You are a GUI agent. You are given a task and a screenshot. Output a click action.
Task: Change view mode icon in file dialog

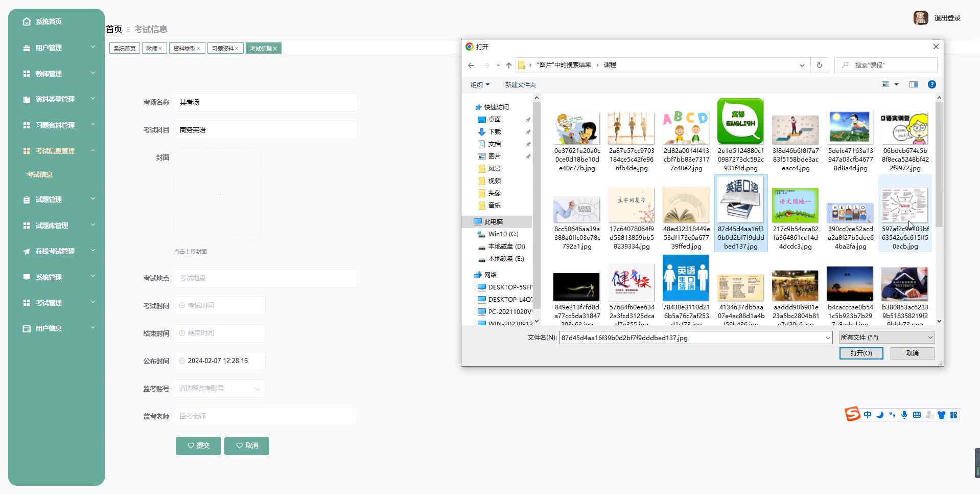tap(885, 84)
